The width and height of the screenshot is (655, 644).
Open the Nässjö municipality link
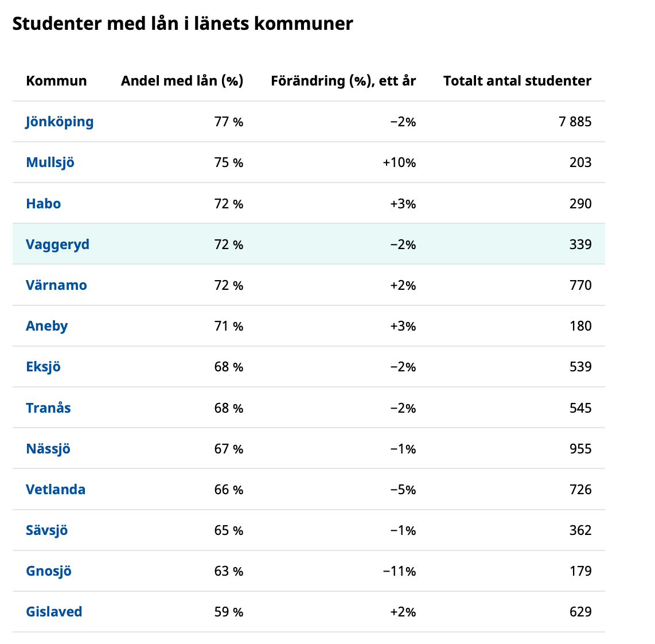click(48, 449)
